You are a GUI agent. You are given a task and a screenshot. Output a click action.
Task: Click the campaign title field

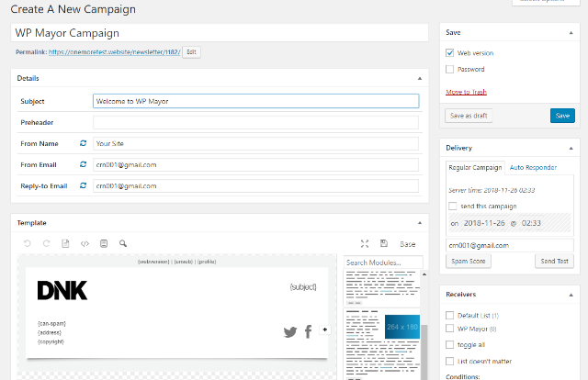tap(220, 33)
